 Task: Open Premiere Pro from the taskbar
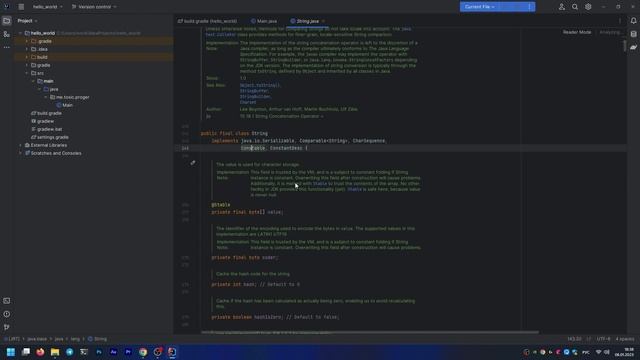coord(128,352)
